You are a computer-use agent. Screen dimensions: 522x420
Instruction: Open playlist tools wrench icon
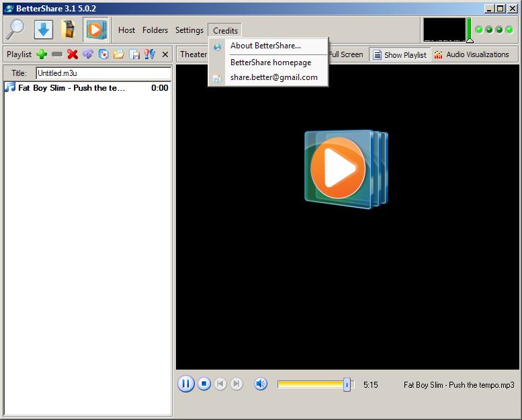click(x=150, y=54)
